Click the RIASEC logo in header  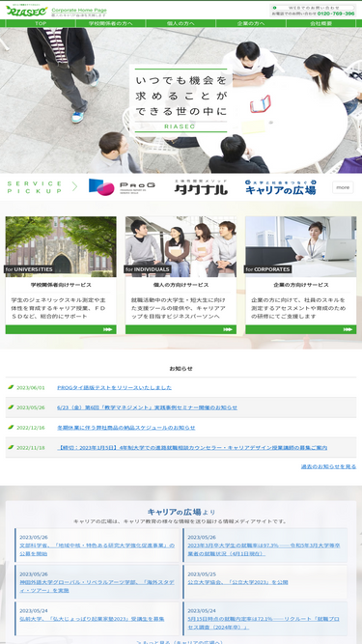[26, 11]
